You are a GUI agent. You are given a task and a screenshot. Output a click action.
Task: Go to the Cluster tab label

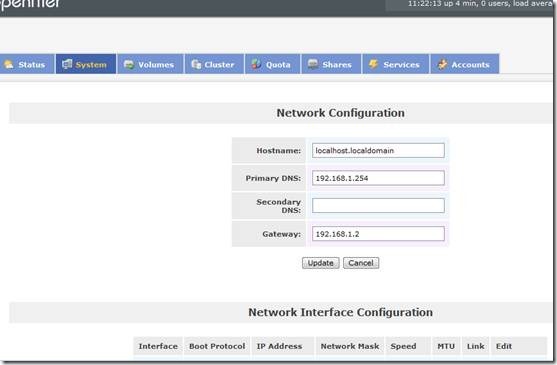pos(219,65)
